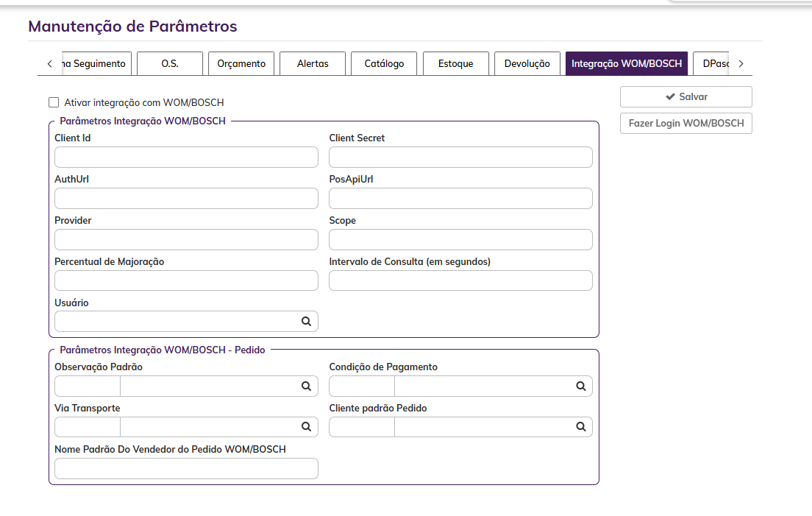
Task: Focus the Nome Padrão Do Vendedor field
Action: (186, 469)
